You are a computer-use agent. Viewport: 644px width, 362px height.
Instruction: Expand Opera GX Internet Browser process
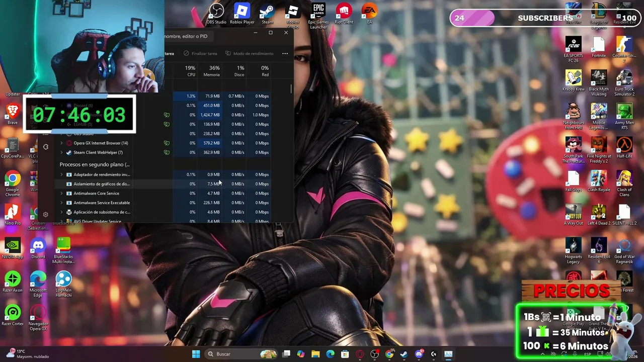[x=61, y=143]
